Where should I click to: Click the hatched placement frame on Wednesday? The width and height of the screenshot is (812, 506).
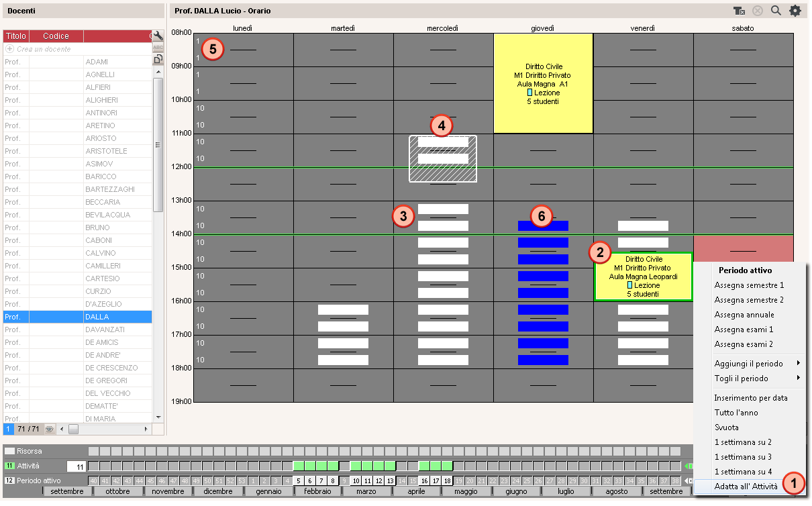(443, 158)
